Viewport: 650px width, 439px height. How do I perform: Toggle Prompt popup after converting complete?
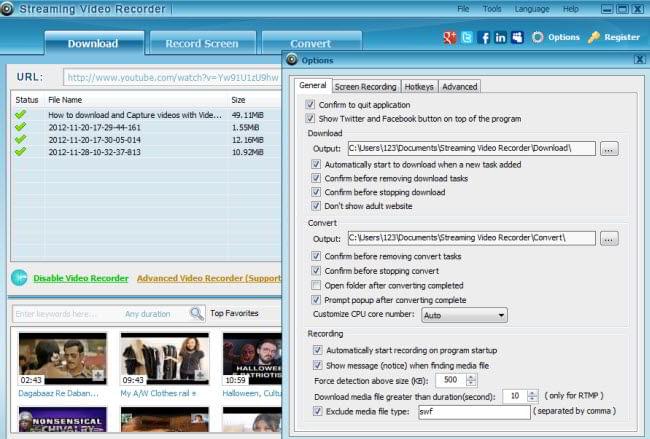(316, 299)
